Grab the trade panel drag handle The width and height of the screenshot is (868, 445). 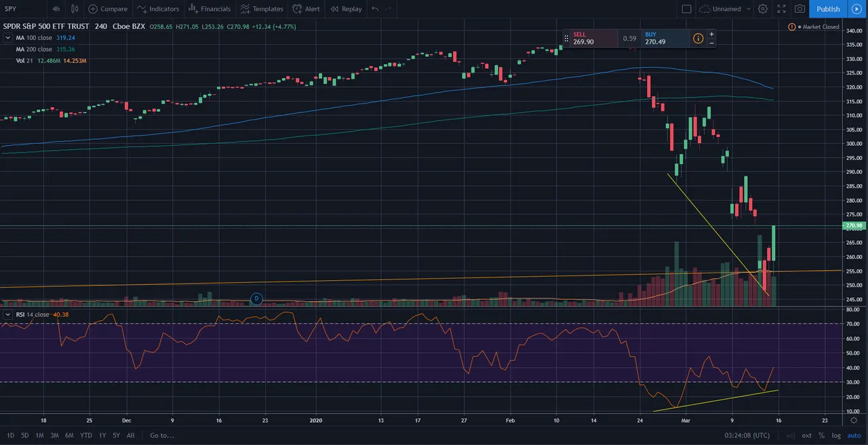(x=566, y=39)
